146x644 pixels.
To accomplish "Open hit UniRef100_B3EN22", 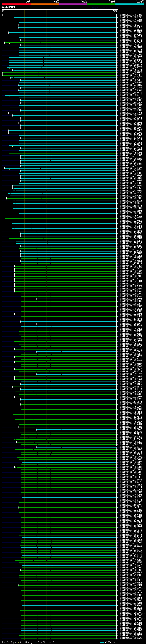I will click(x=131, y=326).
